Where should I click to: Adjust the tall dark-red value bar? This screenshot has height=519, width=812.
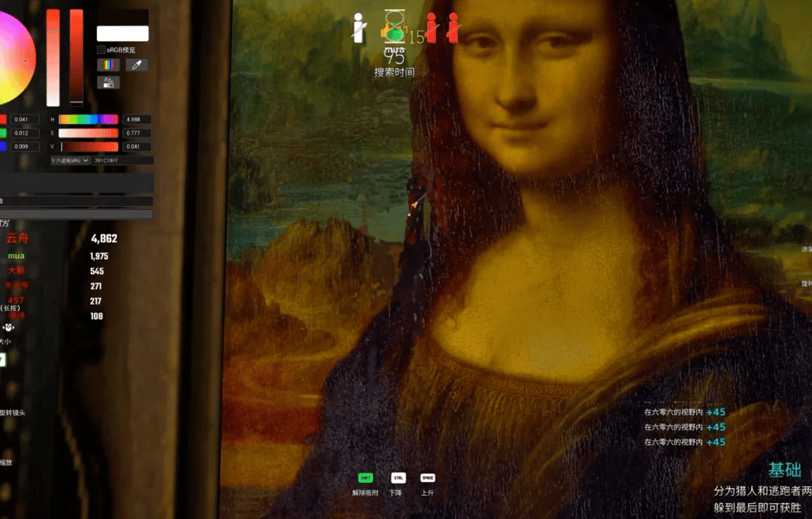[x=77, y=57]
